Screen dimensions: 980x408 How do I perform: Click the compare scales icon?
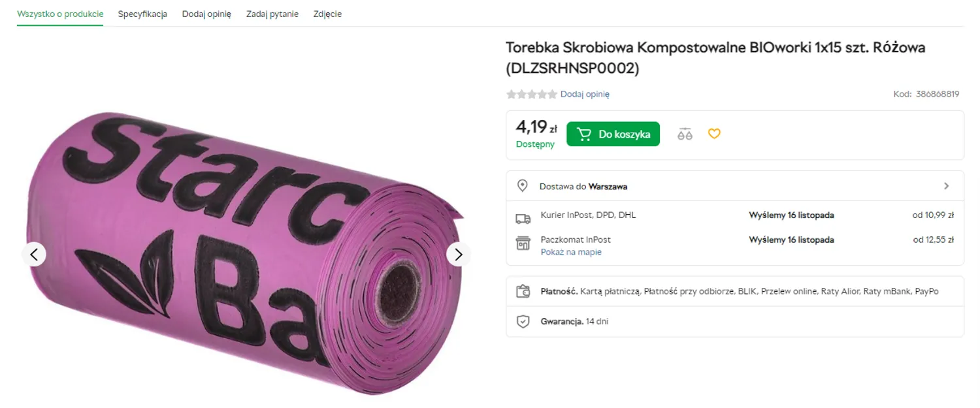[x=685, y=134]
